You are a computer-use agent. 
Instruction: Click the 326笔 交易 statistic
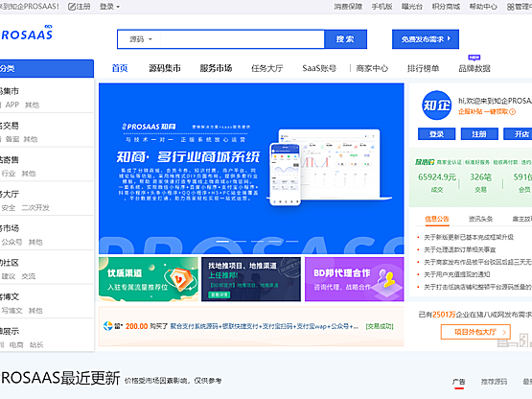[x=480, y=182]
